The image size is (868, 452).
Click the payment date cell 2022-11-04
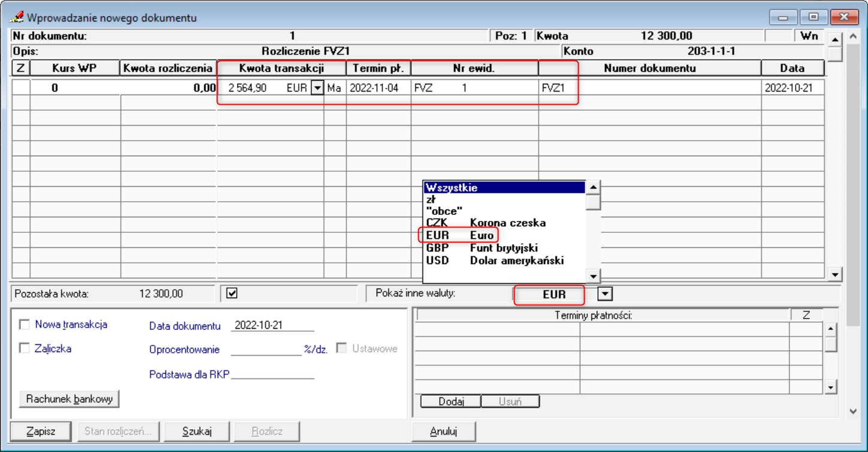point(379,88)
